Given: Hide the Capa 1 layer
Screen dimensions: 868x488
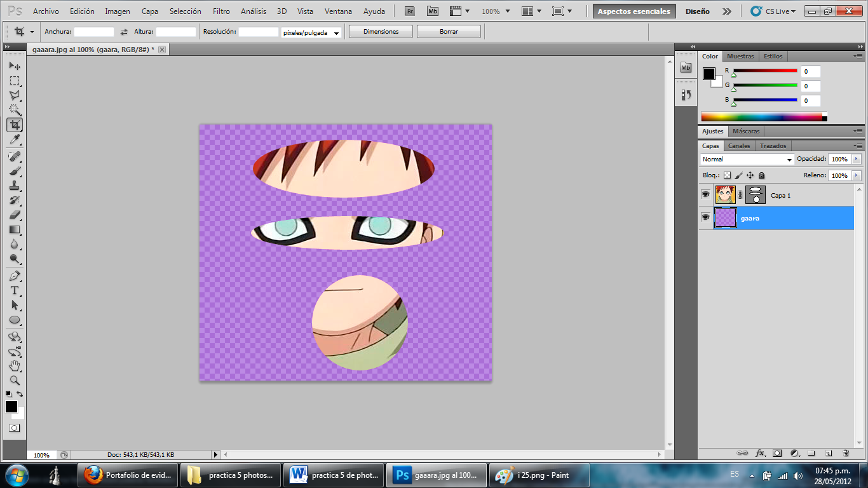Looking at the screenshot, I should 705,194.
